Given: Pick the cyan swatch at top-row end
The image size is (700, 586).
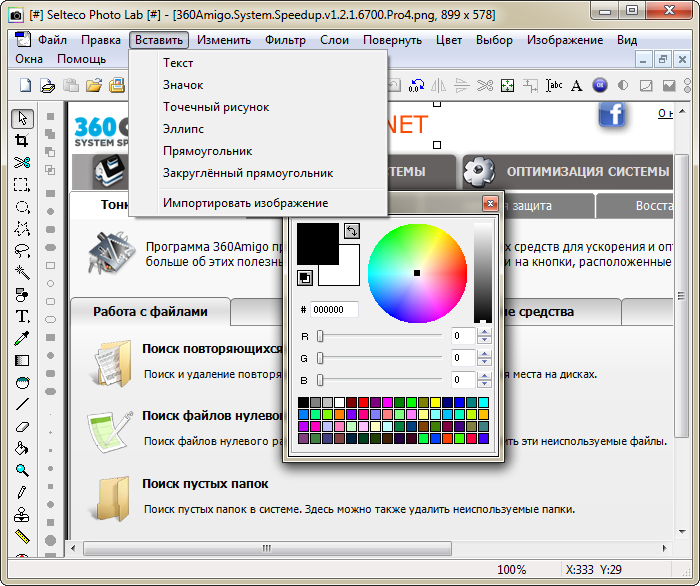Looking at the screenshot, I should click(483, 403).
